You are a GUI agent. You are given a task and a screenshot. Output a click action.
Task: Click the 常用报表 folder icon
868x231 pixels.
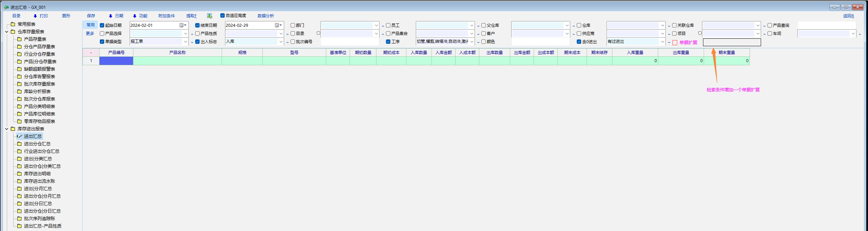(x=13, y=24)
